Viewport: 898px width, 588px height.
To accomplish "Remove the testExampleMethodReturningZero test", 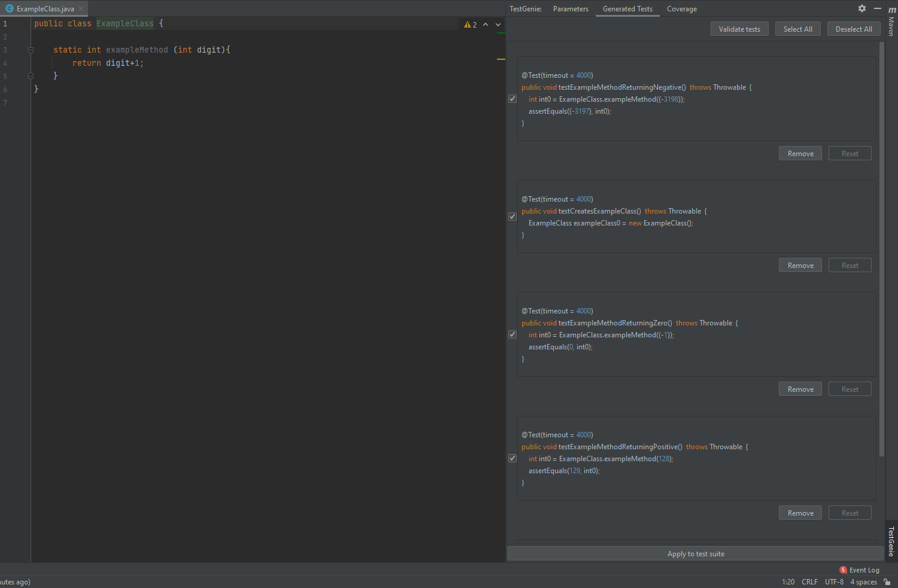I will pyautogui.click(x=800, y=389).
